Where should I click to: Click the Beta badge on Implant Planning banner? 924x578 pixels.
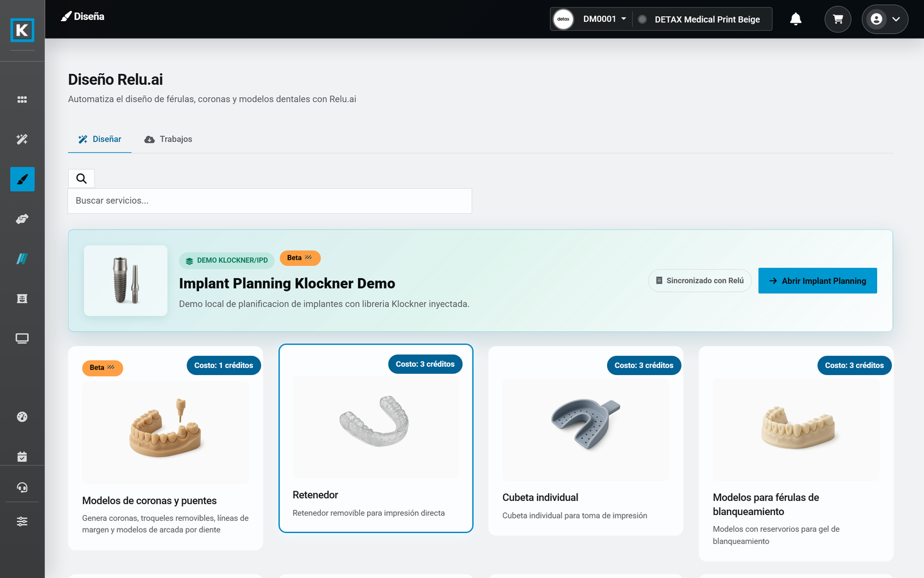point(300,258)
